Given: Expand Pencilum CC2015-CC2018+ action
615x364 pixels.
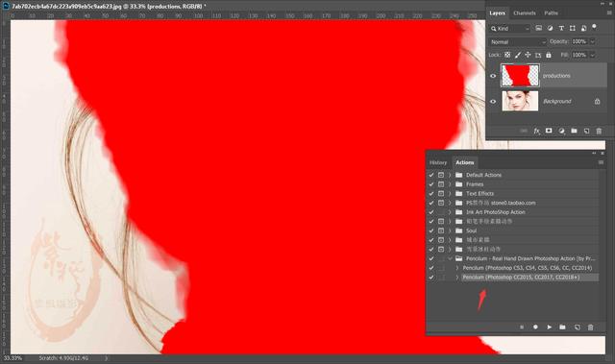Looking at the screenshot, I should click(457, 278).
